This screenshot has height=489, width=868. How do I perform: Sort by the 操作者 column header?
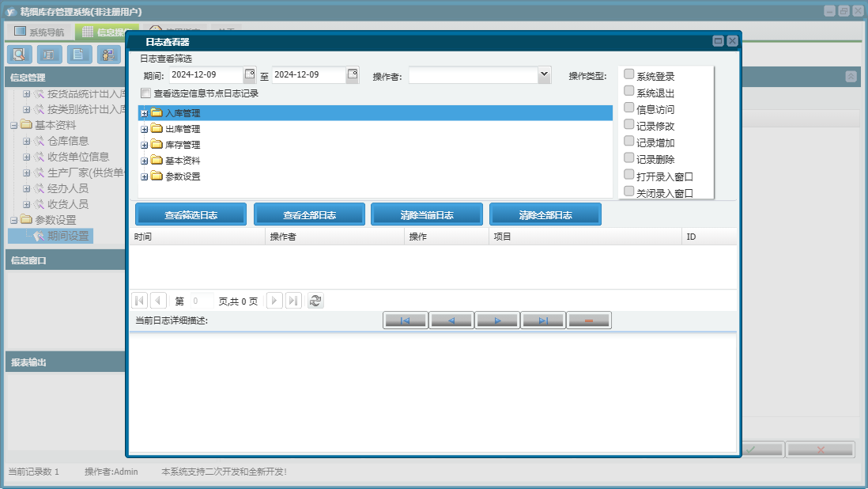coord(335,237)
